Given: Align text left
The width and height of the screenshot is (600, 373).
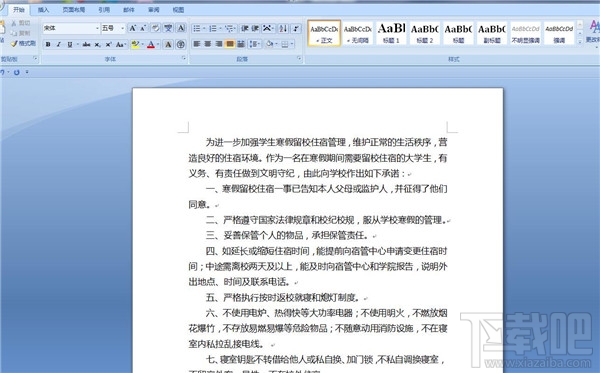Looking at the screenshot, I should tap(197, 44).
